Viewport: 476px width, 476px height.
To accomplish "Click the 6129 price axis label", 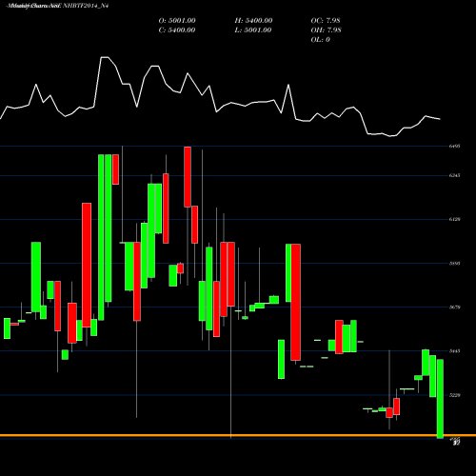I will 454,219.
